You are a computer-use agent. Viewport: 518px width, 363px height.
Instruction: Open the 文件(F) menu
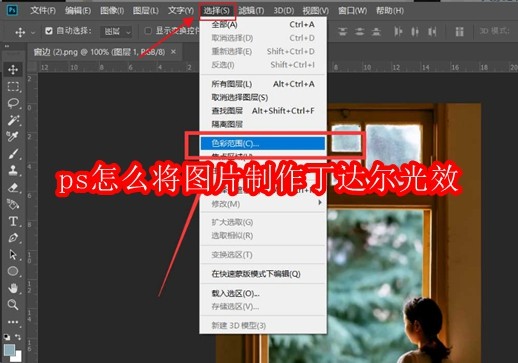[x=43, y=11]
